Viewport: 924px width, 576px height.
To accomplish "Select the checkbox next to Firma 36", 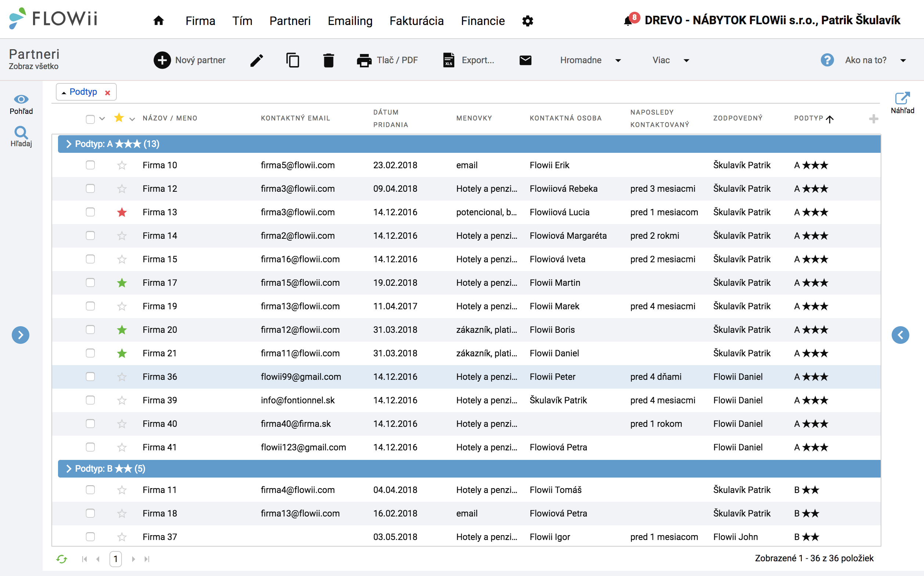I will tap(90, 377).
